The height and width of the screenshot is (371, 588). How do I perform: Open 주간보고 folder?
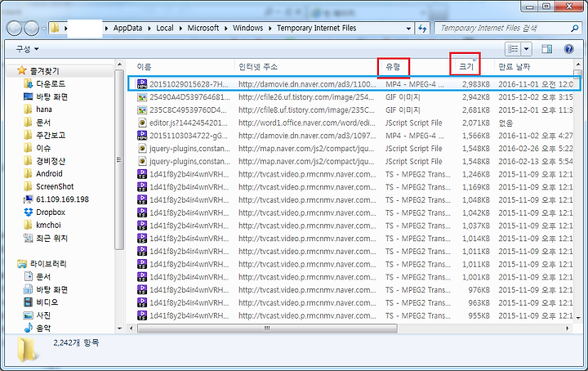click(x=44, y=135)
